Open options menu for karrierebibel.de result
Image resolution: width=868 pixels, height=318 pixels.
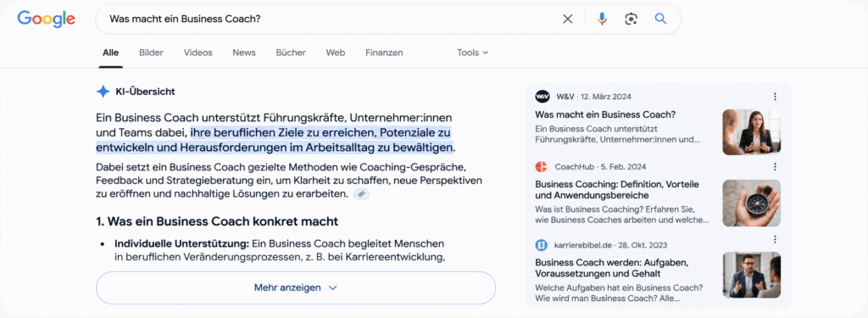point(775,239)
